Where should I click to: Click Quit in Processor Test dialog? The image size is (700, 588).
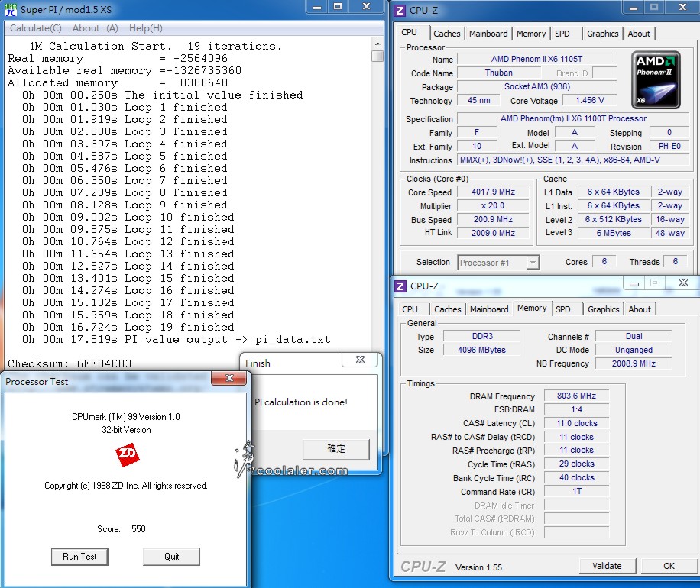(171, 557)
